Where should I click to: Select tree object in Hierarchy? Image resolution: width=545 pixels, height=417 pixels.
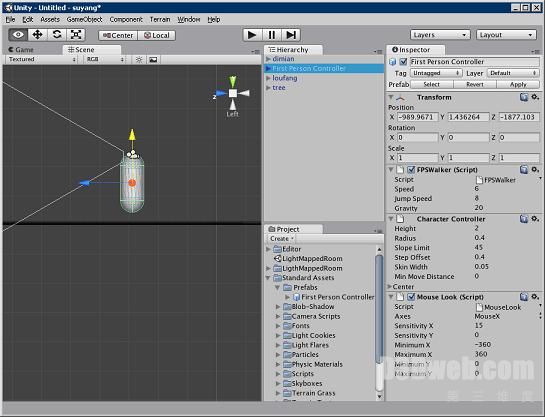[279, 88]
